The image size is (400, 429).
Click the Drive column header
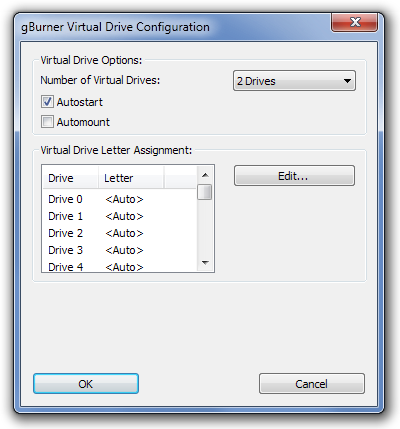click(70, 178)
